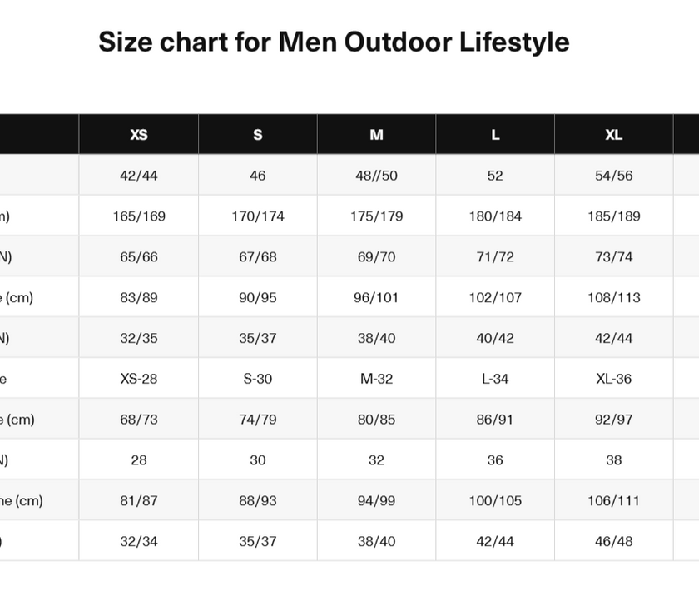Click the 74/79 cell under S
Viewport: 699px width, 616px height.
(258, 420)
